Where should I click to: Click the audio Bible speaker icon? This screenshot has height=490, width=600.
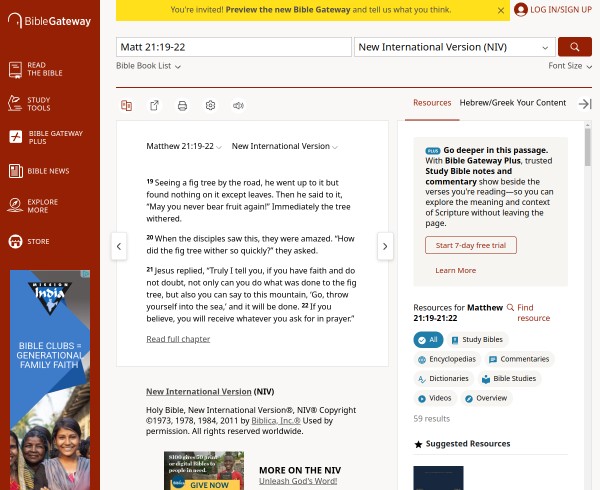coord(238,106)
